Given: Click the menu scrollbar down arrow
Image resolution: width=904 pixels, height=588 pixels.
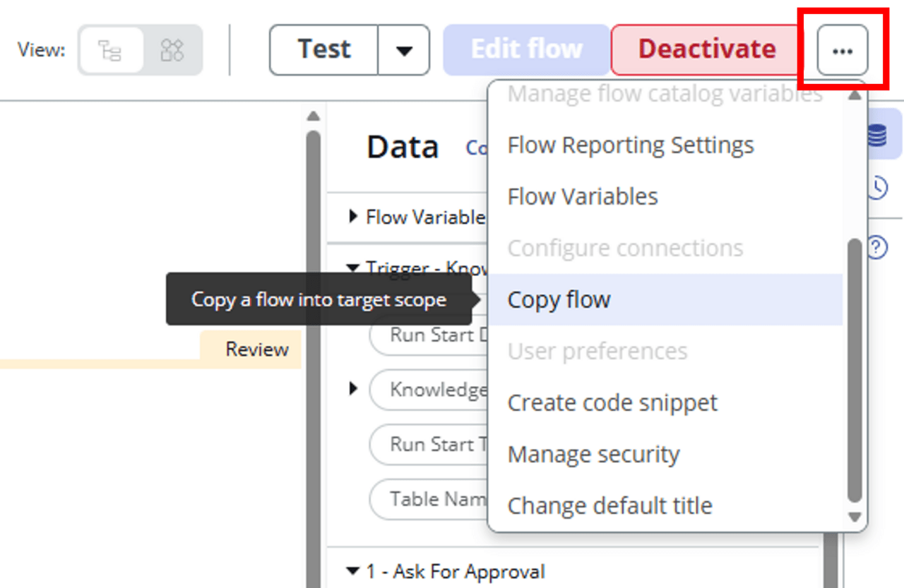Looking at the screenshot, I should tap(855, 517).
